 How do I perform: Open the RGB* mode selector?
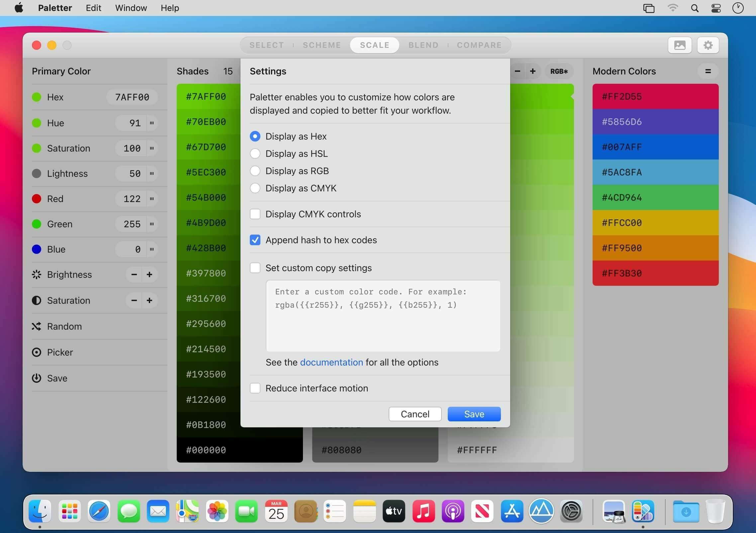(x=559, y=71)
